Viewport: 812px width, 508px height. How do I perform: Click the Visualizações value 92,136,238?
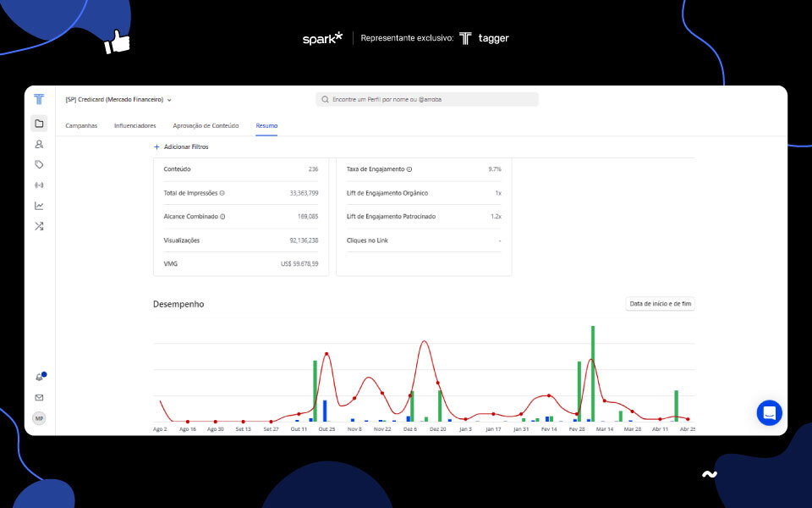304,240
